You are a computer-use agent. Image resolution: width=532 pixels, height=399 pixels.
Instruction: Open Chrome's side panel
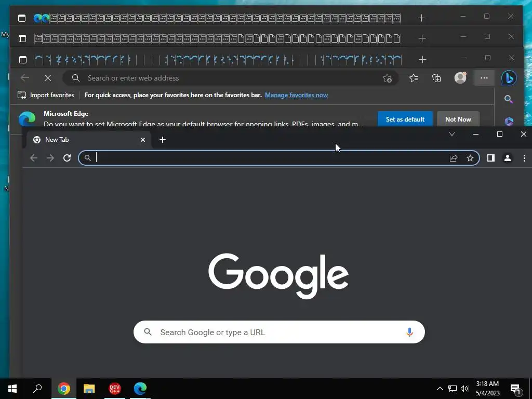coord(490,158)
